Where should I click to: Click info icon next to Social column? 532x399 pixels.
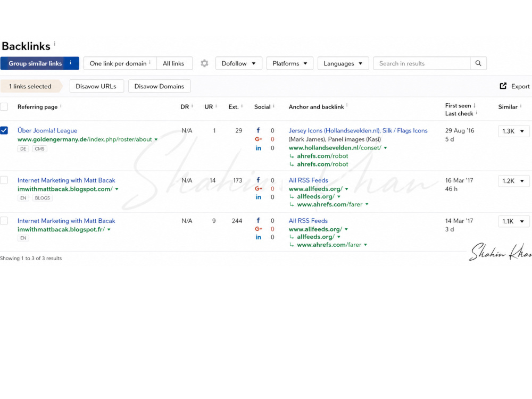(274, 106)
